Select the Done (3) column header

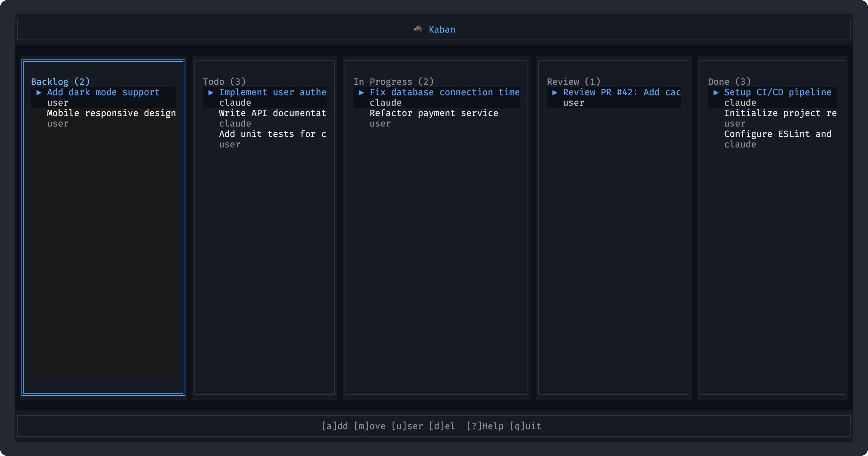pyautogui.click(x=729, y=82)
